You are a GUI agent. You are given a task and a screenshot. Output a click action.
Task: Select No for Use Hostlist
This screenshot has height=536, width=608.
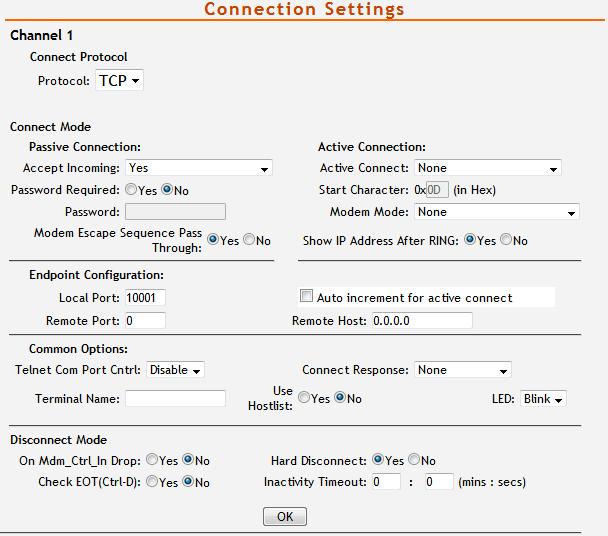click(x=340, y=397)
